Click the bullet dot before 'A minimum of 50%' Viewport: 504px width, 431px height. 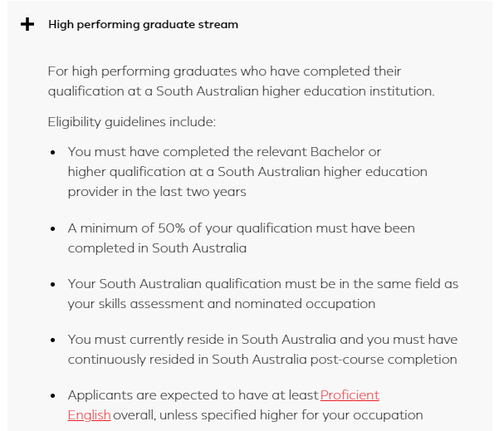pyautogui.click(x=53, y=228)
